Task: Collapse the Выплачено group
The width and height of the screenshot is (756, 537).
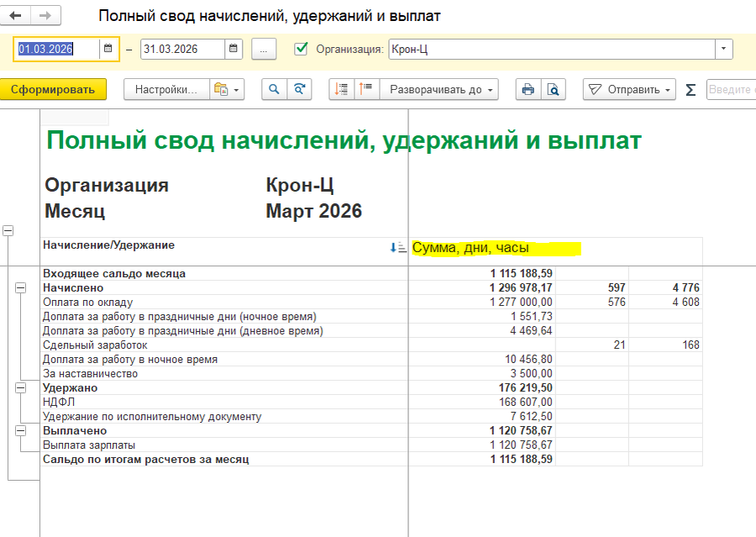Action: pyautogui.click(x=20, y=431)
